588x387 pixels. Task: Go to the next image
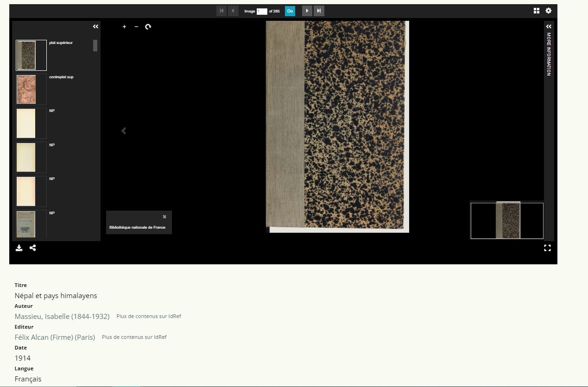pos(307,11)
